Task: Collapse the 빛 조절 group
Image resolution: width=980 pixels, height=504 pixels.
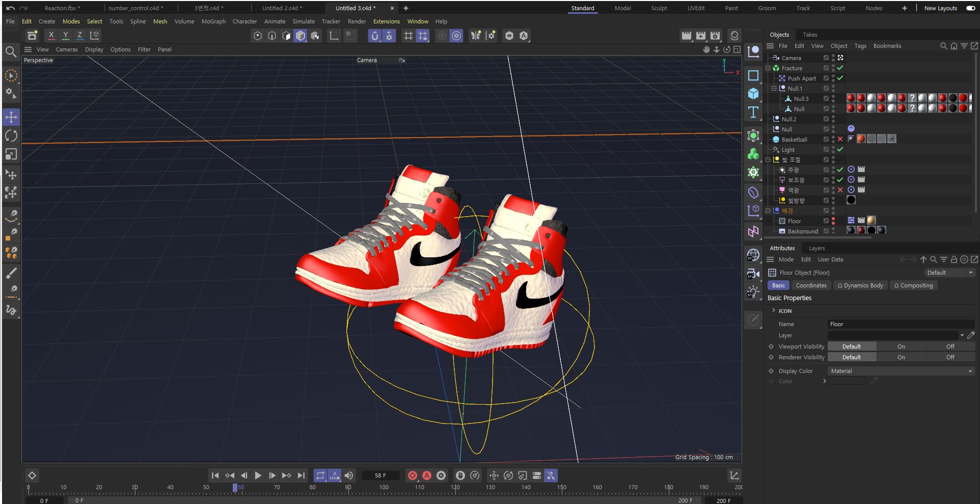Action: pyautogui.click(x=768, y=160)
